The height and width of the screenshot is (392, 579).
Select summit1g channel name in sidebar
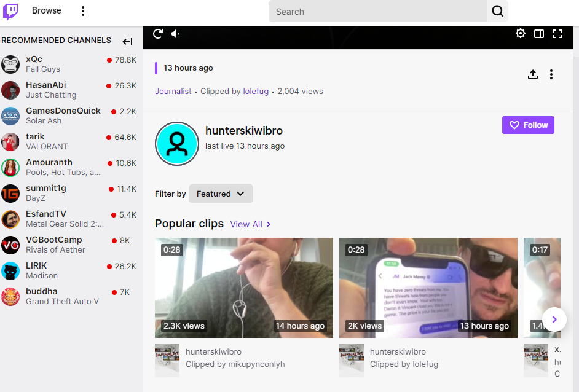click(45, 188)
